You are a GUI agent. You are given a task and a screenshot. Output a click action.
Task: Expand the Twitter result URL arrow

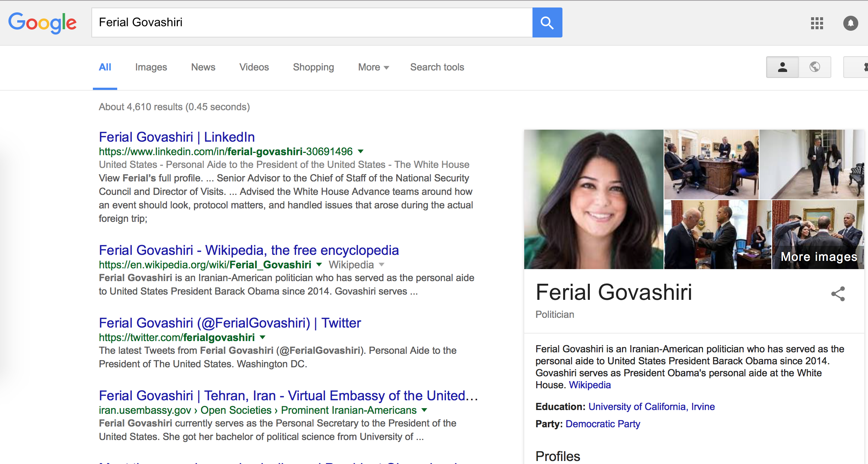(x=262, y=337)
